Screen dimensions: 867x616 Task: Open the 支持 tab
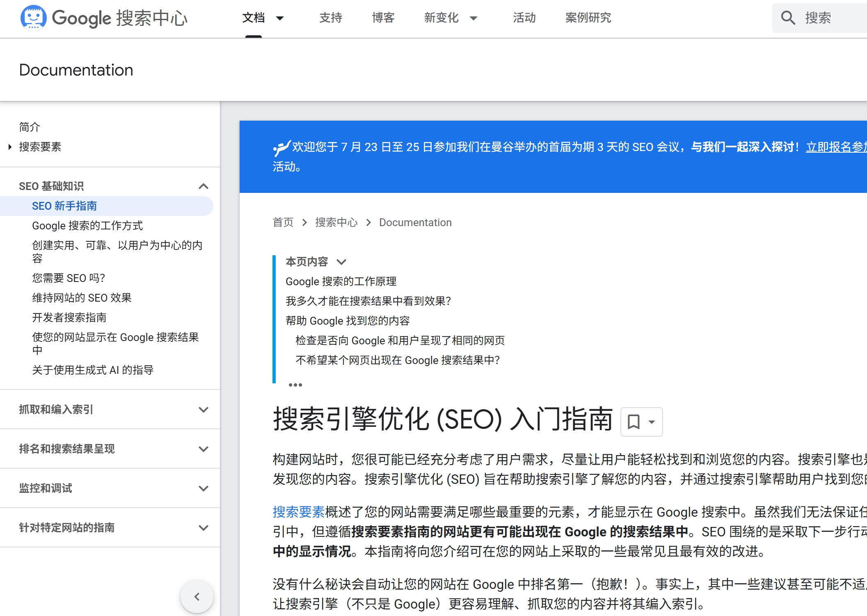(331, 18)
